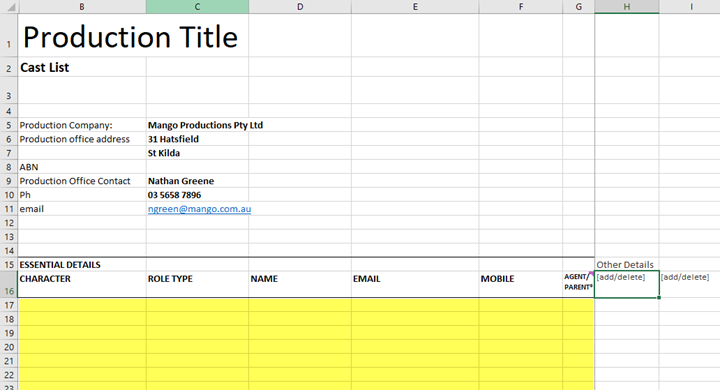The height and width of the screenshot is (390, 720).
Task: Select column I header
Action: click(x=690, y=6)
